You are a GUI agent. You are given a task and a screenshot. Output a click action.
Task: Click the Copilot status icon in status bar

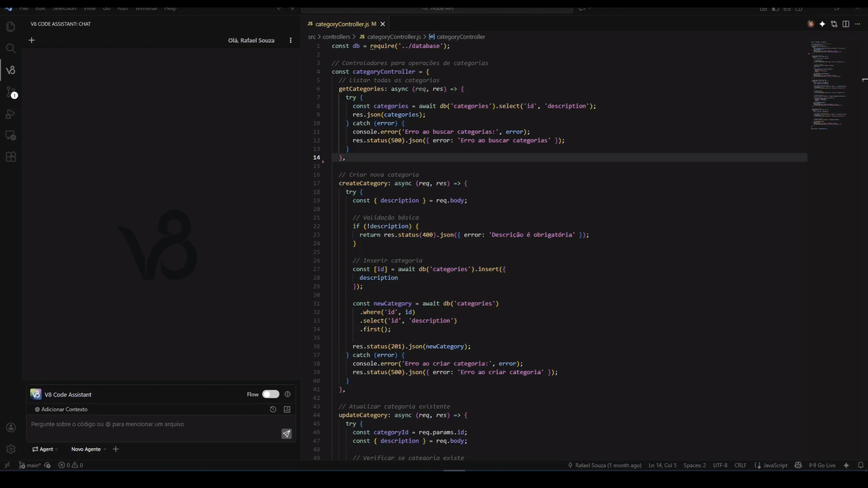click(x=797, y=465)
